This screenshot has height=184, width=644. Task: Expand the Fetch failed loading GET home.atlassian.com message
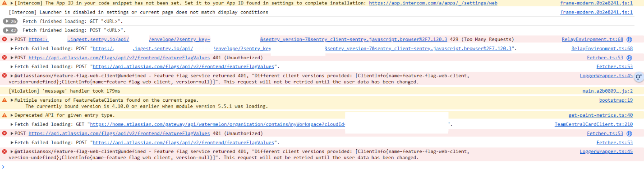[x=12, y=124]
